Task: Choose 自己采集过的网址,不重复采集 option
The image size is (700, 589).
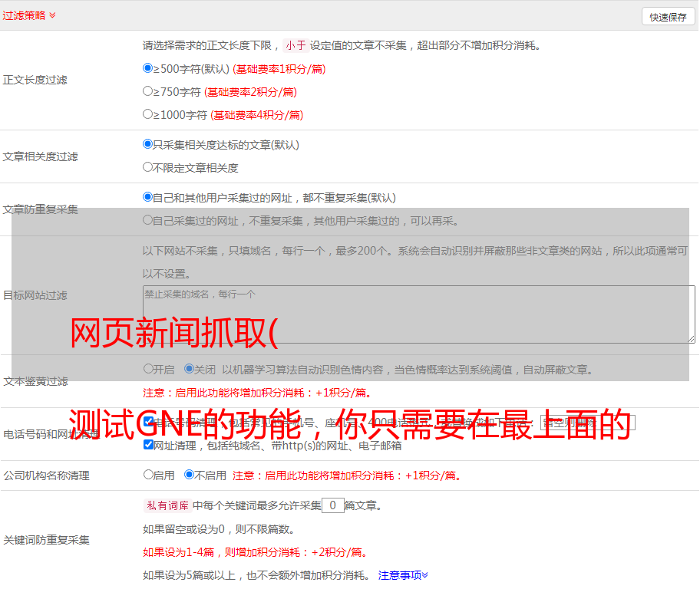Action: pyautogui.click(x=147, y=219)
